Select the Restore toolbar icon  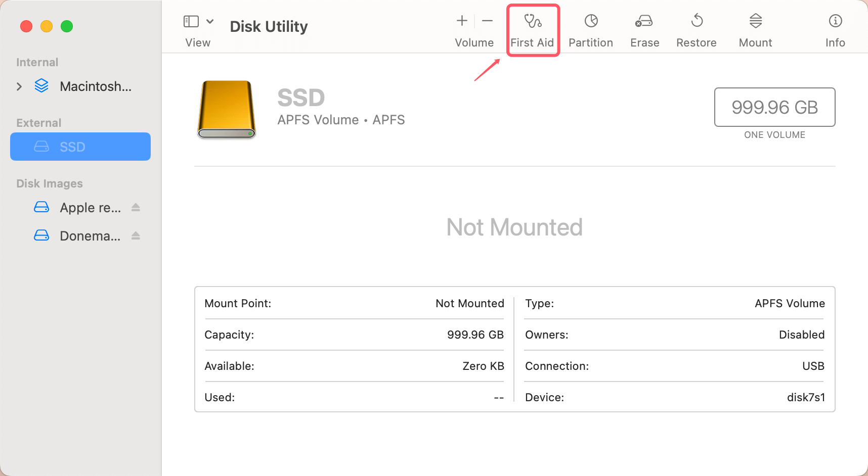point(696,29)
